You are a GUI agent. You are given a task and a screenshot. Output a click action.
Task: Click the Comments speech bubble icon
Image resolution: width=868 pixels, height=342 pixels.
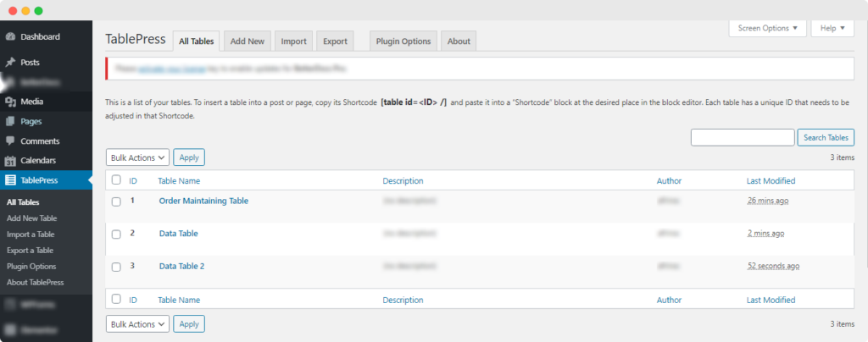pos(10,141)
